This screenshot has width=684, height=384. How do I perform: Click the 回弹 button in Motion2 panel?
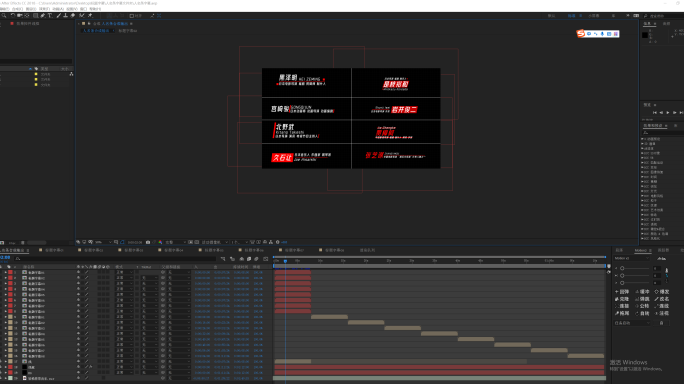point(622,291)
